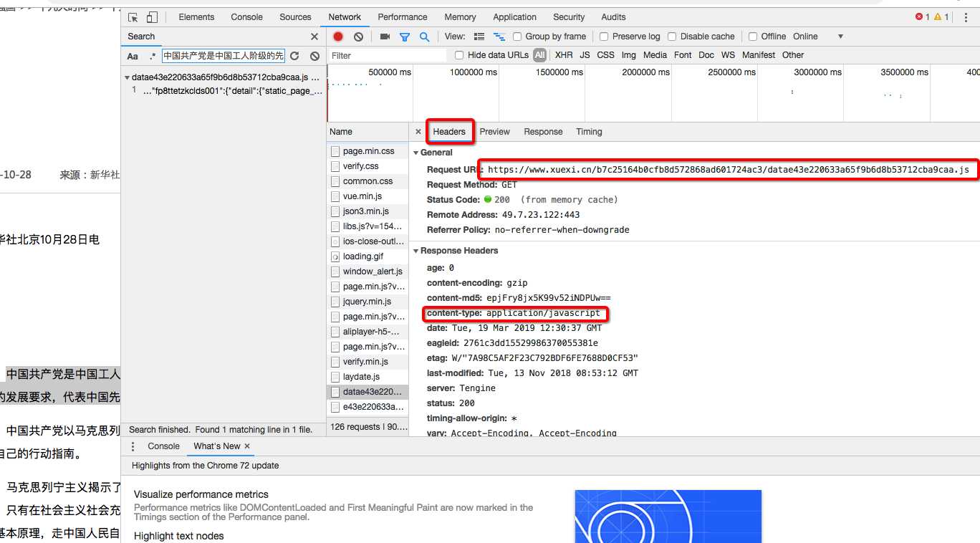Select jquery.min.js in the request list

(x=367, y=302)
